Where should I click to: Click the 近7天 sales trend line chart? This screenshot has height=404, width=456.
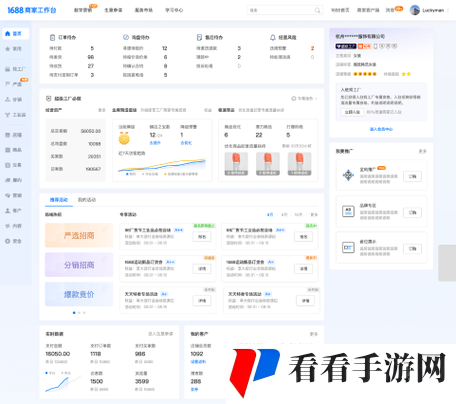coord(162,164)
